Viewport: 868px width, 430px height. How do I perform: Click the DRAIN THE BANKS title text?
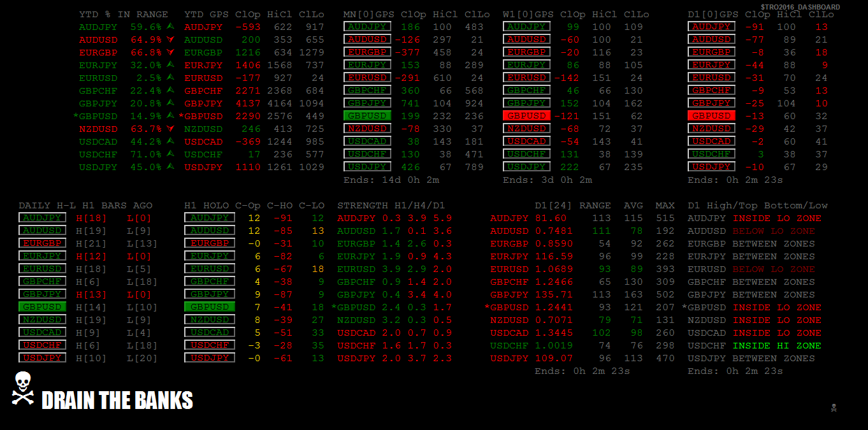117,400
